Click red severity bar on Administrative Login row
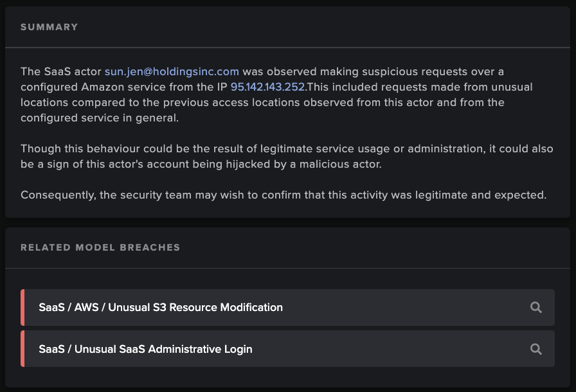 coord(22,349)
